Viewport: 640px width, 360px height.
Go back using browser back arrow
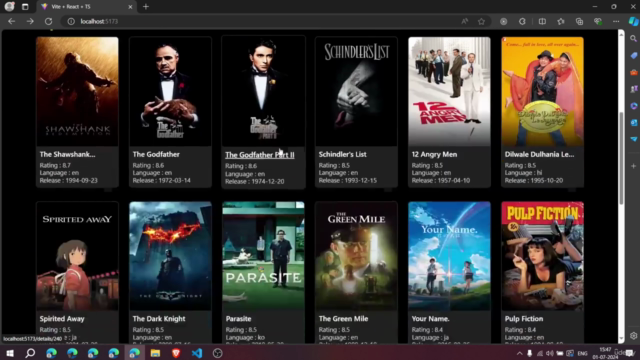point(11,21)
